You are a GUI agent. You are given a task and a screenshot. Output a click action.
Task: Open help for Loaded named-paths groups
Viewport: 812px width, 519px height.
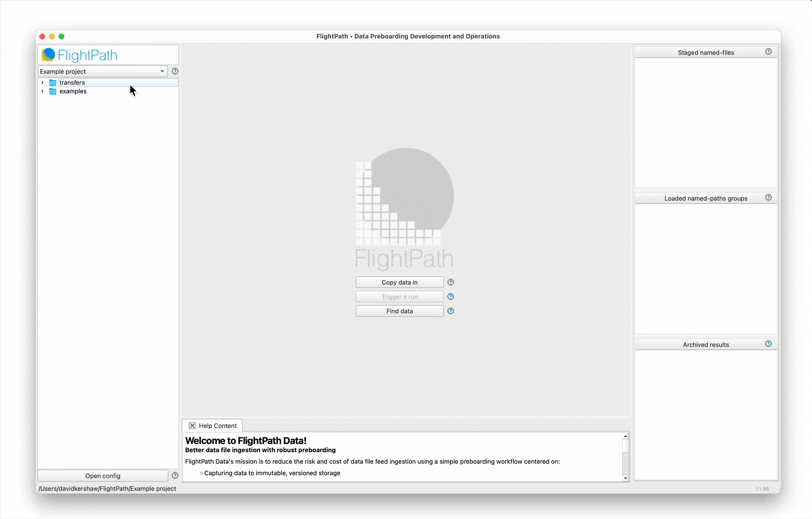pyautogui.click(x=768, y=197)
